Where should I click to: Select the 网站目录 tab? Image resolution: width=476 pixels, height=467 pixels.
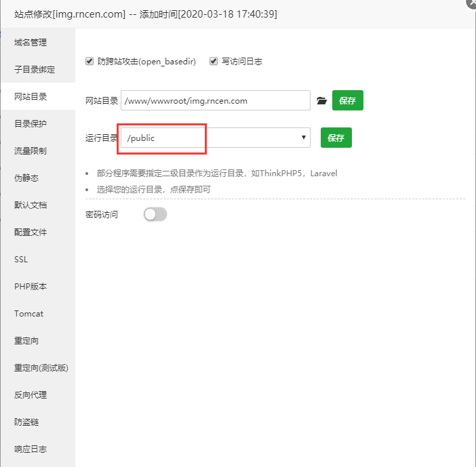pyautogui.click(x=38, y=96)
